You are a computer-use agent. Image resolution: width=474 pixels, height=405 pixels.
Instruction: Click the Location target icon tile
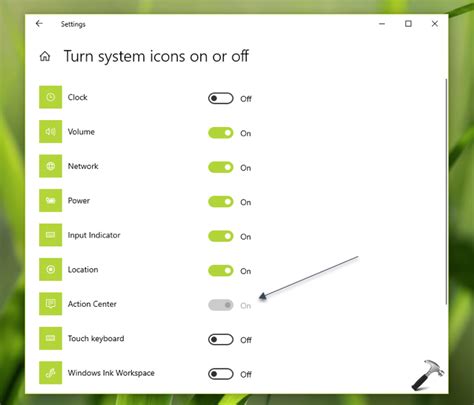[x=50, y=269]
